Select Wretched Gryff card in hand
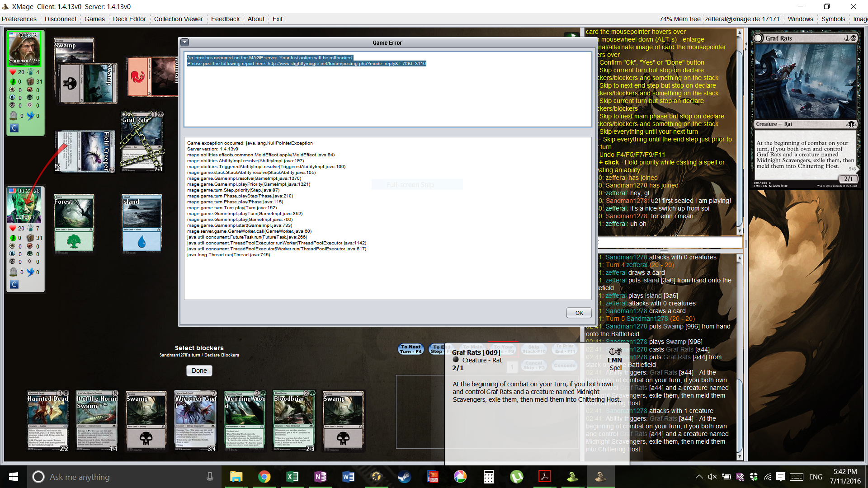The width and height of the screenshot is (868, 488). 196,421
